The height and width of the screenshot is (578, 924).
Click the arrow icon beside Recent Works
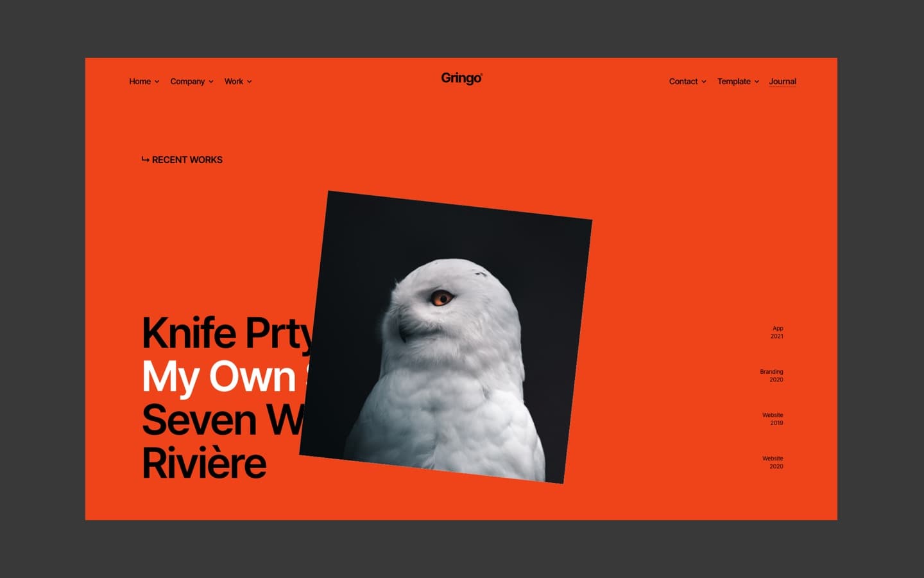coord(145,159)
